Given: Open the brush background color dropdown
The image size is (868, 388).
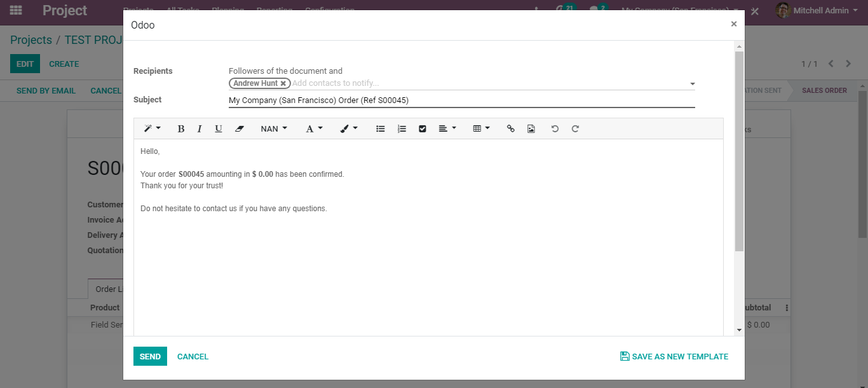Looking at the screenshot, I should [349, 128].
